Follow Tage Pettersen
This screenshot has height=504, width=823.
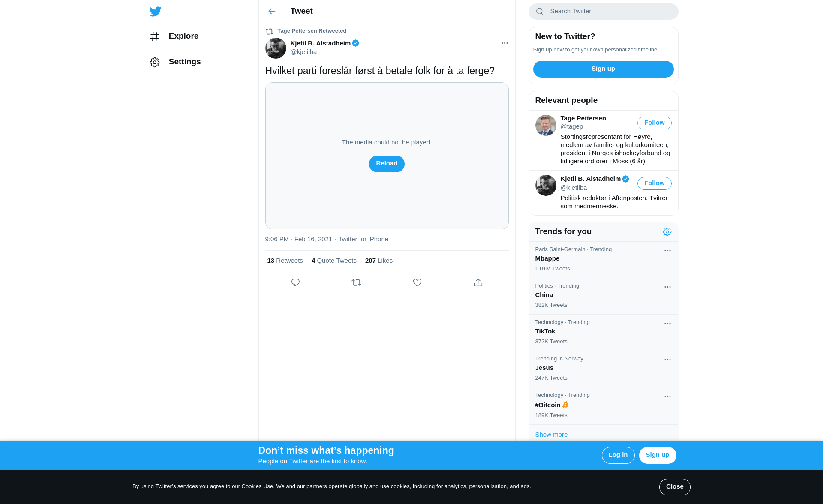(654, 123)
